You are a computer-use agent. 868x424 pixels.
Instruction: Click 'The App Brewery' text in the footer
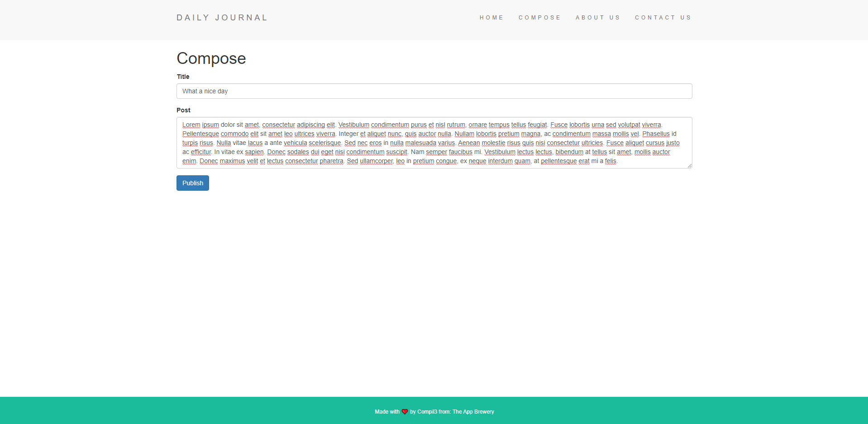click(473, 412)
